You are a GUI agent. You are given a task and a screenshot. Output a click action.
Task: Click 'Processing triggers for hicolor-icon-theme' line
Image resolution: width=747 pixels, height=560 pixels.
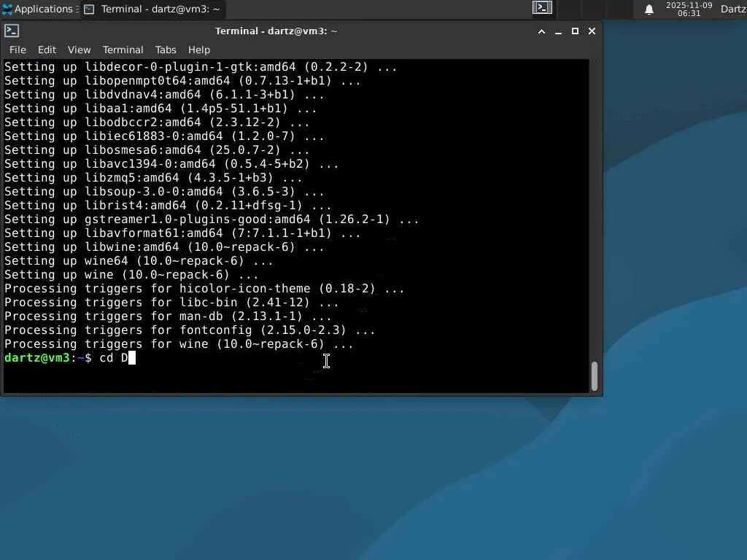click(x=204, y=289)
